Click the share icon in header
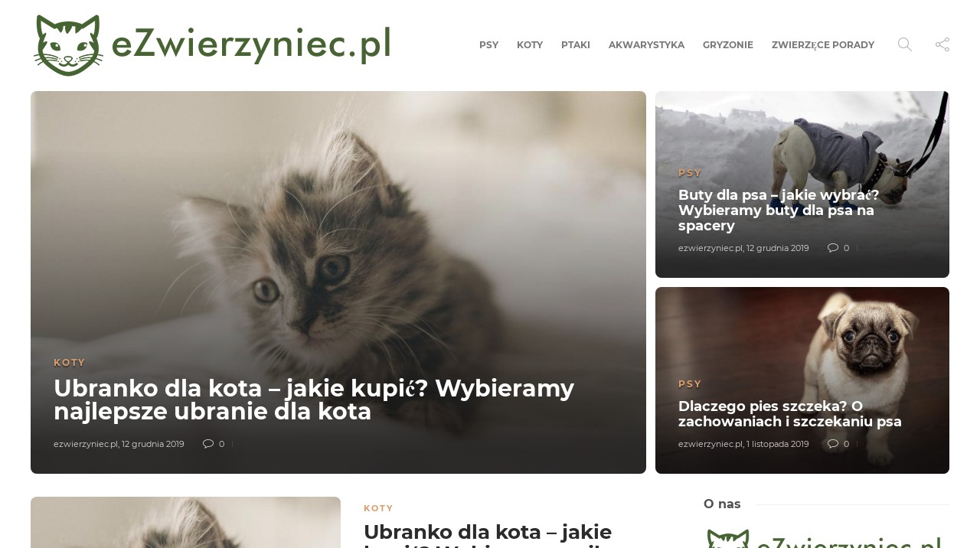Image resolution: width=980 pixels, height=548 pixels. pyautogui.click(x=942, y=44)
